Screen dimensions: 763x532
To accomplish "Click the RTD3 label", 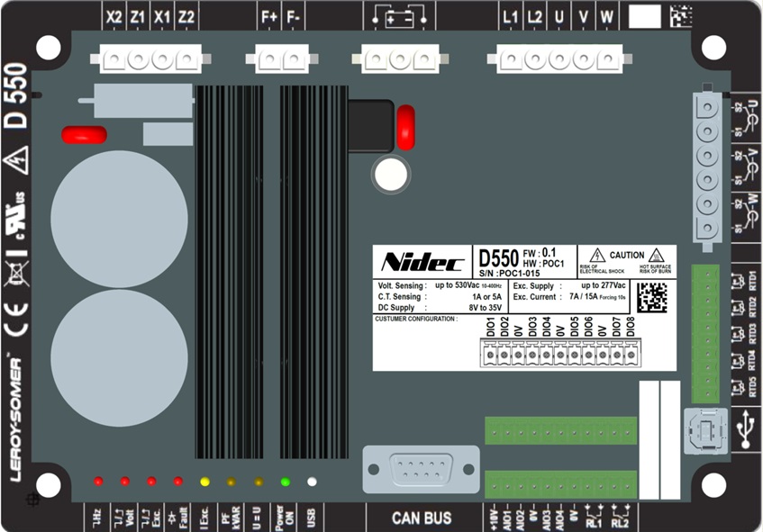I will pyautogui.click(x=753, y=333).
